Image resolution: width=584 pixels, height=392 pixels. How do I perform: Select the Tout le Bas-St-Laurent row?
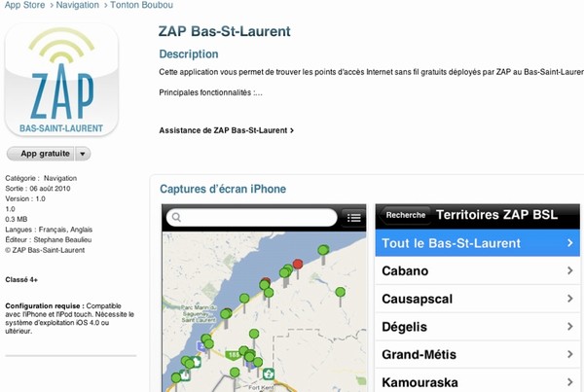click(x=478, y=243)
